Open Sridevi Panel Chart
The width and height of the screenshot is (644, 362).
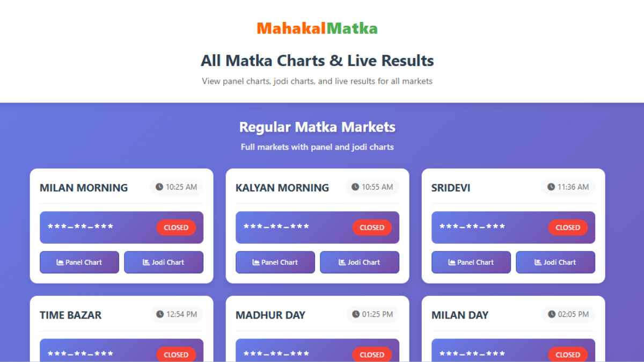[471, 262]
